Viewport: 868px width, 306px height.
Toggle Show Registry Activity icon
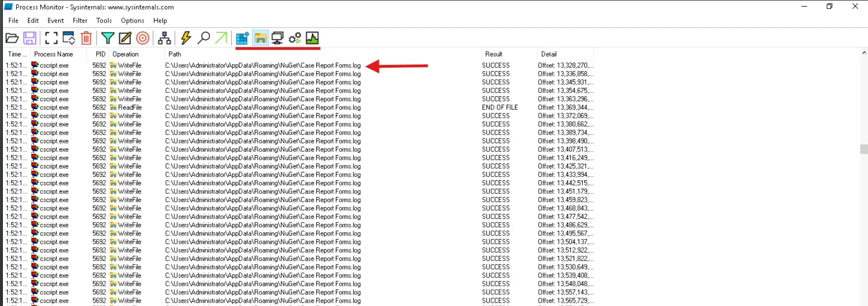(x=243, y=38)
